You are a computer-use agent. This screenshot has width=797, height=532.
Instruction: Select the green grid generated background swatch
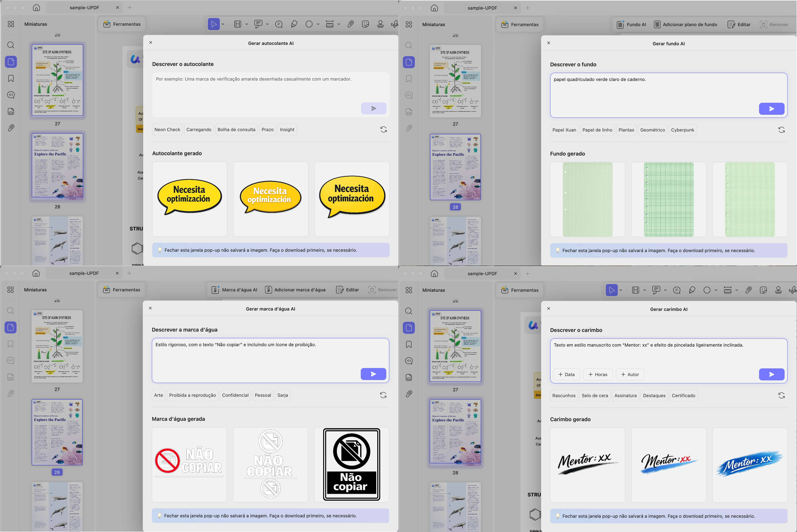(668, 199)
